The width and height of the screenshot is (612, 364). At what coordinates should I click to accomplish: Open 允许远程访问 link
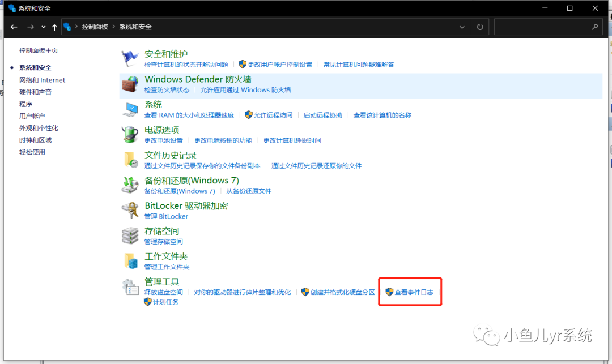[x=273, y=115]
